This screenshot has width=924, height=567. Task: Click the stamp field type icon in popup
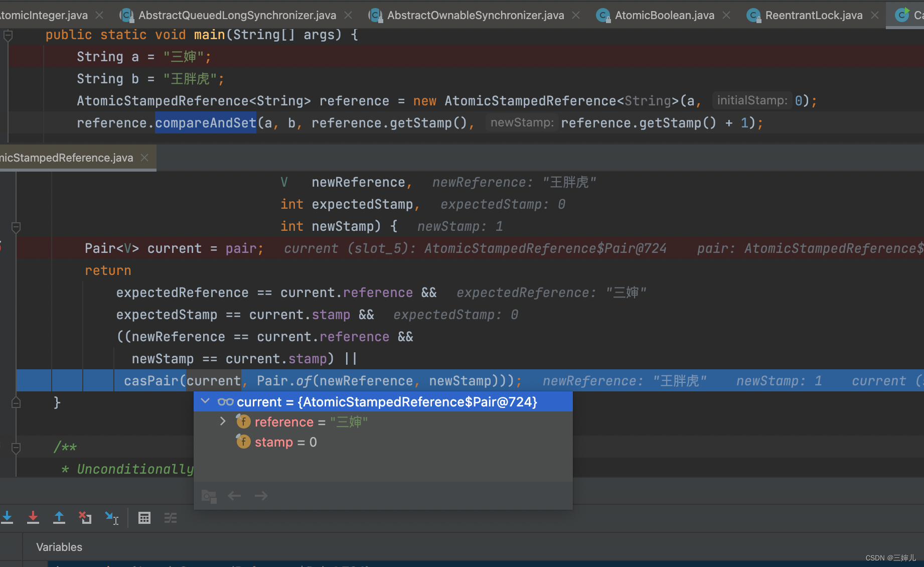(243, 442)
